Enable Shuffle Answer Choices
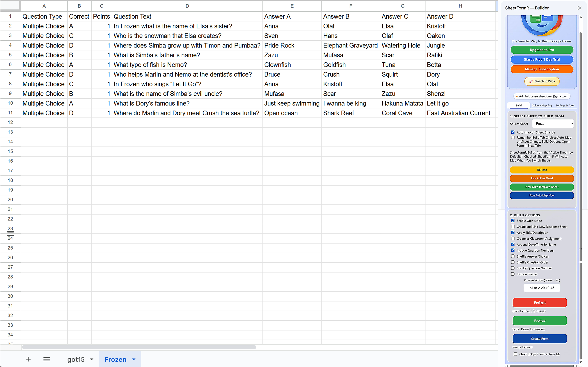Screen dimensions: 588x367 point(513,256)
